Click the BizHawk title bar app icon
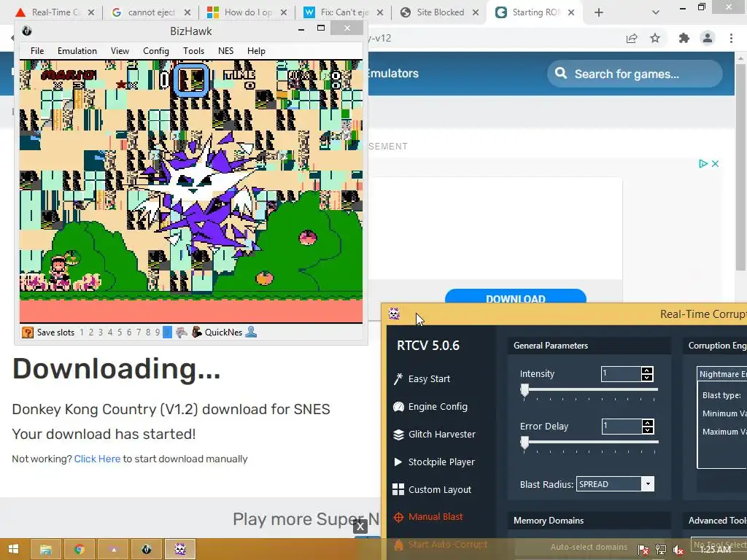Viewport: 747px width, 560px height. (x=27, y=31)
